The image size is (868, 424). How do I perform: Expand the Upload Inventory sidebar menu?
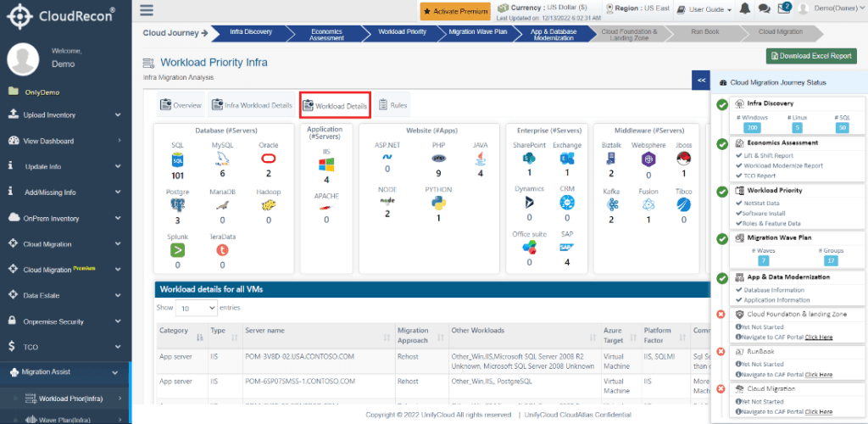[x=65, y=115]
